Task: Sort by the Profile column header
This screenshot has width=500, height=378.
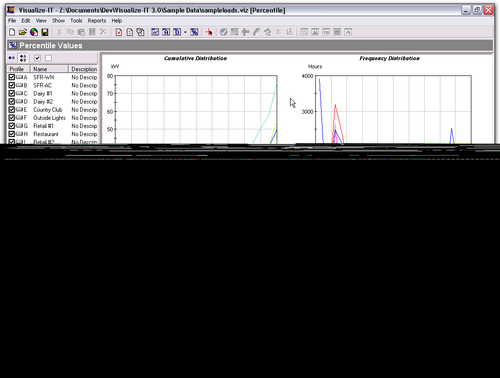Action: 18,69
